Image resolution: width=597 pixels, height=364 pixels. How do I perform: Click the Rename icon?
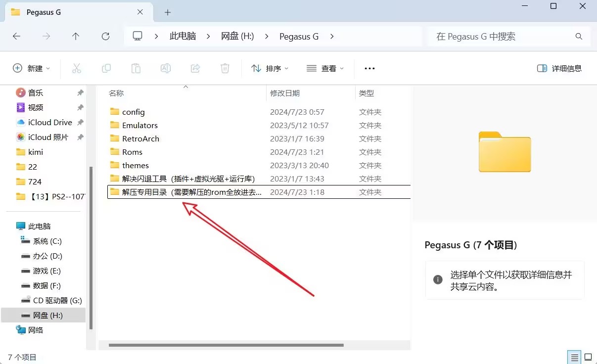tap(165, 68)
